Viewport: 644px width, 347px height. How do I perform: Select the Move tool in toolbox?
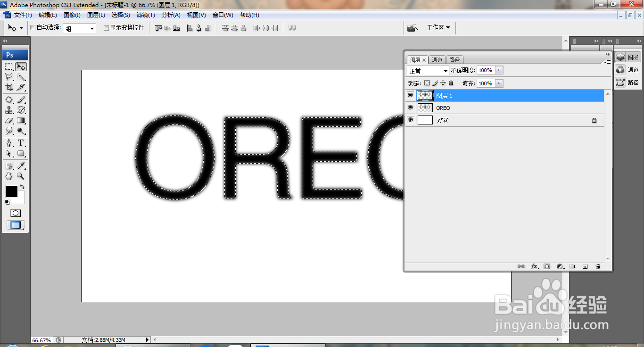click(21, 66)
